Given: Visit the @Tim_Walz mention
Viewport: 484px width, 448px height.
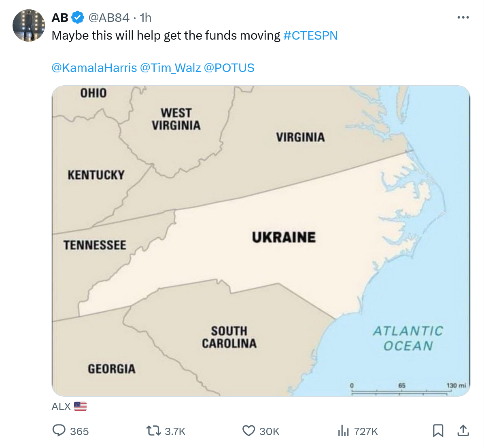Looking at the screenshot, I should (170, 68).
